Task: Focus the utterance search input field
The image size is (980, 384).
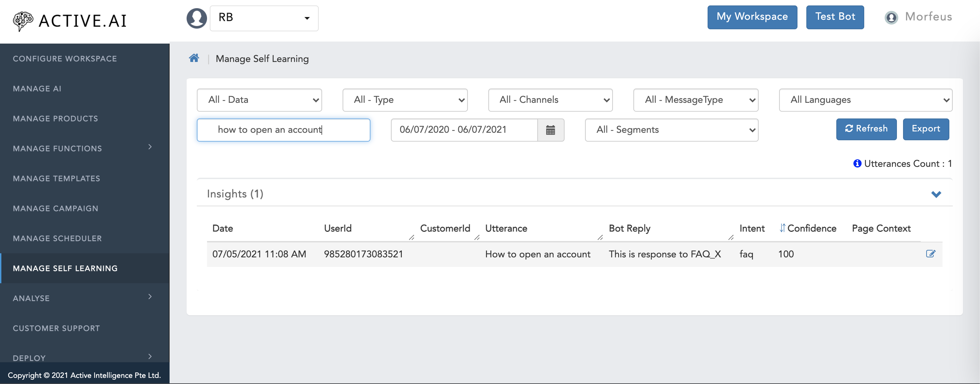Action: 283,130
